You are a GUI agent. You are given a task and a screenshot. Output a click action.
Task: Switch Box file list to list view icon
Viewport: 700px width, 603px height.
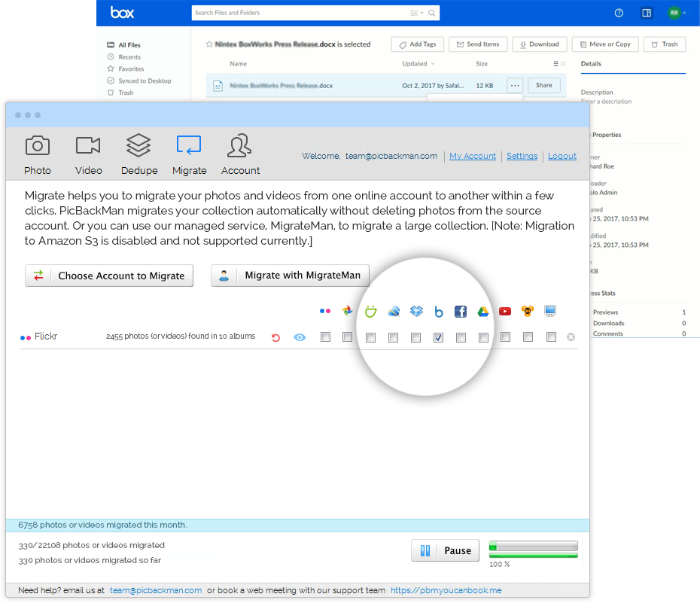(555, 64)
